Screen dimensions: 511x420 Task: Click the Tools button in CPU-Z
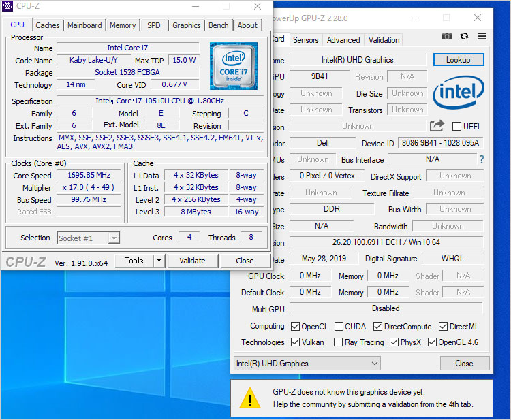coord(134,261)
